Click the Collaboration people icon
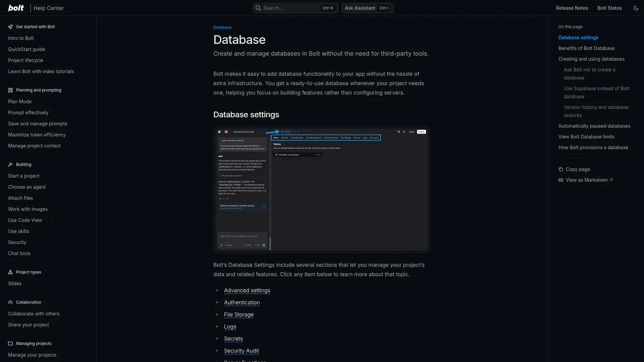This screenshot has width=644, height=362. point(10,303)
